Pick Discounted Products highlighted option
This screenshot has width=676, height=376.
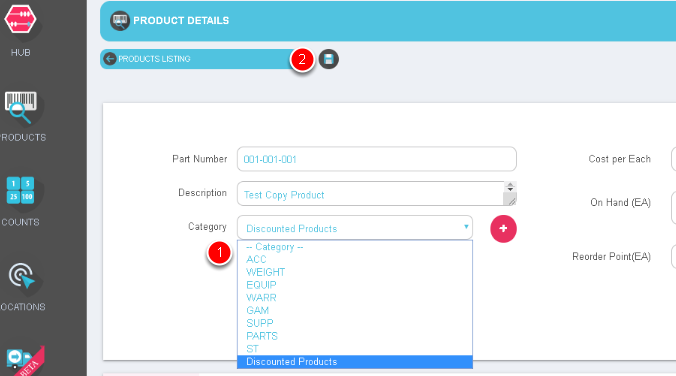(355, 362)
